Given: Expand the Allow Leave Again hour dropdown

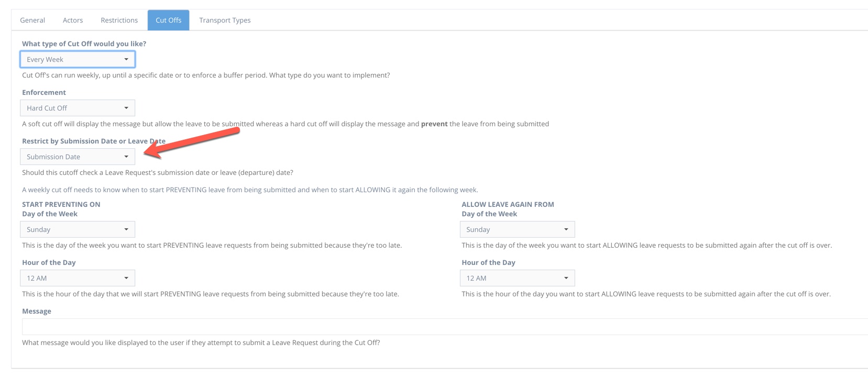Looking at the screenshot, I should (518, 278).
